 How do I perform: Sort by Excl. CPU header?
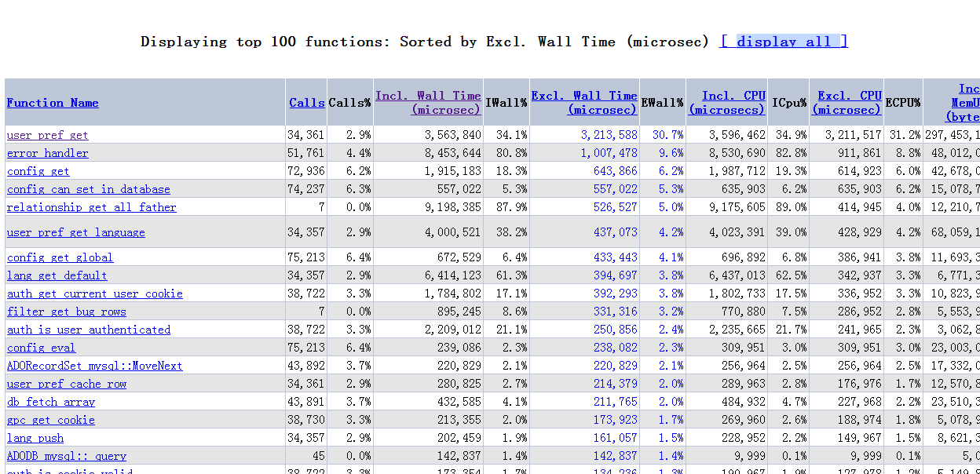pyautogui.click(x=847, y=103)
